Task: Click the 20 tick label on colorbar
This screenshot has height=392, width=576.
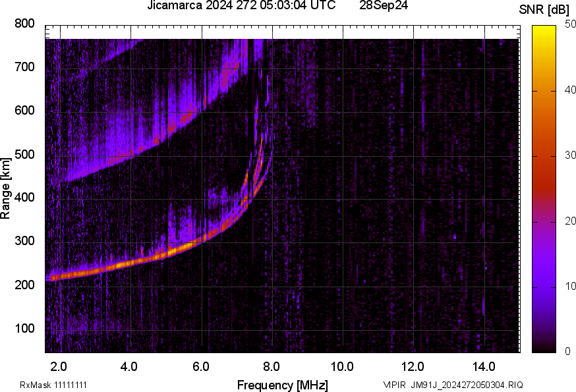Action: pos(570,221)
